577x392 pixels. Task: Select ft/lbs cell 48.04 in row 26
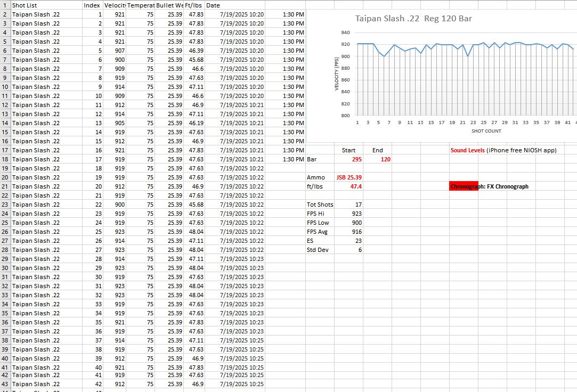[194, 232]
